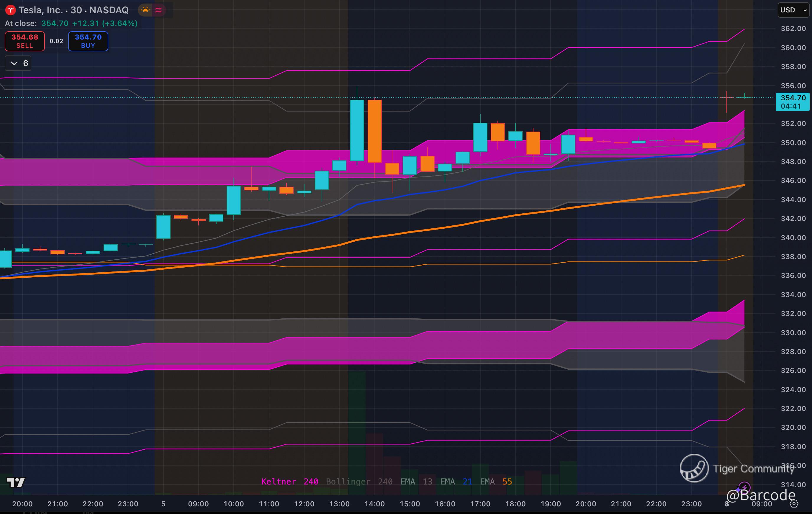This screenshot has height=514, width=812.
Task: Click the EMA 55 indicator label
Action: (x=496, y=482)
